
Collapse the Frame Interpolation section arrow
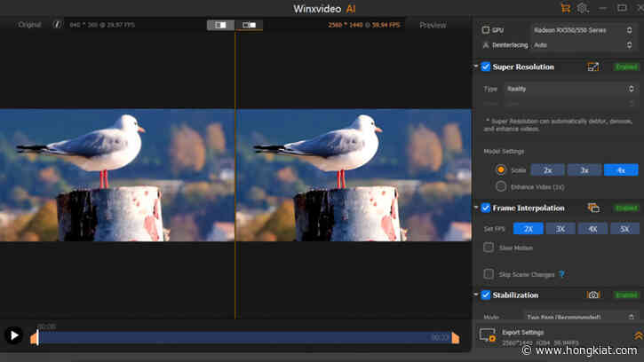tap(476, 208)
